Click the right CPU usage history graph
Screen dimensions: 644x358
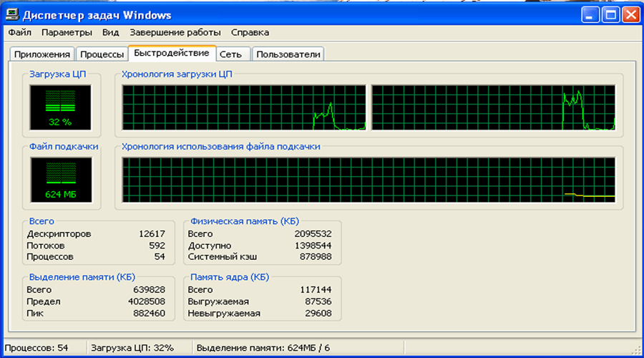pos(493,107)
